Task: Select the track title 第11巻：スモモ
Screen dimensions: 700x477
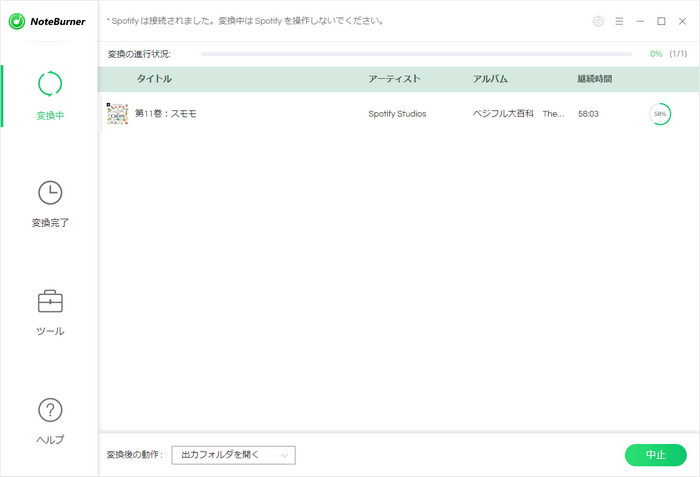Action: [166, 114]
